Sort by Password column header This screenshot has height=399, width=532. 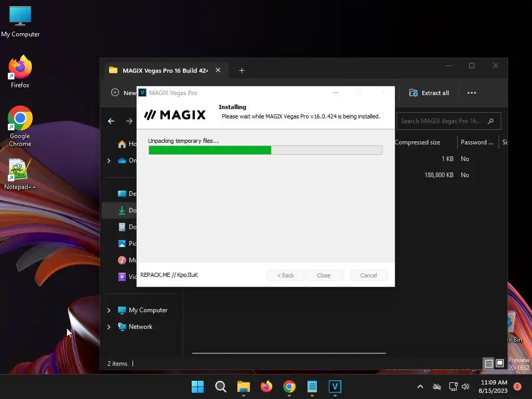(477, 142)
